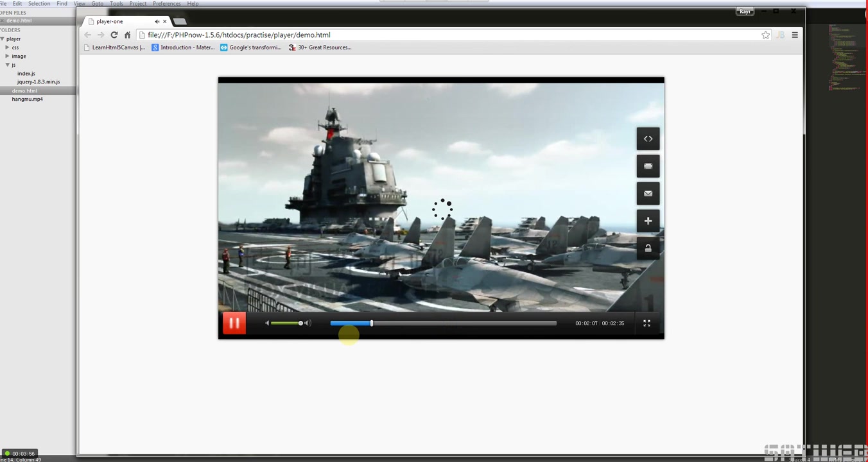Open 30+ Great Resources bookmark

click(320, 47)
